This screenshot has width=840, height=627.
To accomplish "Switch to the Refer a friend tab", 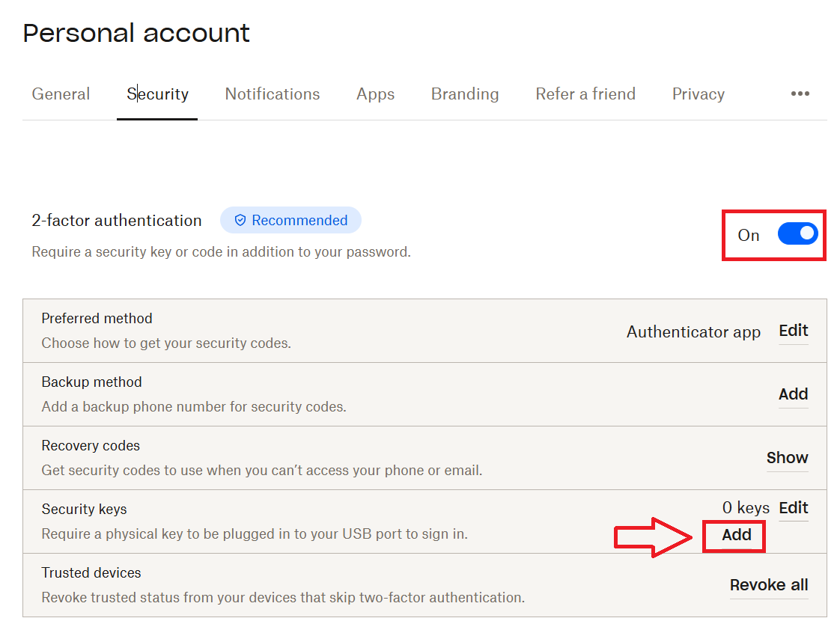I will pos(585,94).
